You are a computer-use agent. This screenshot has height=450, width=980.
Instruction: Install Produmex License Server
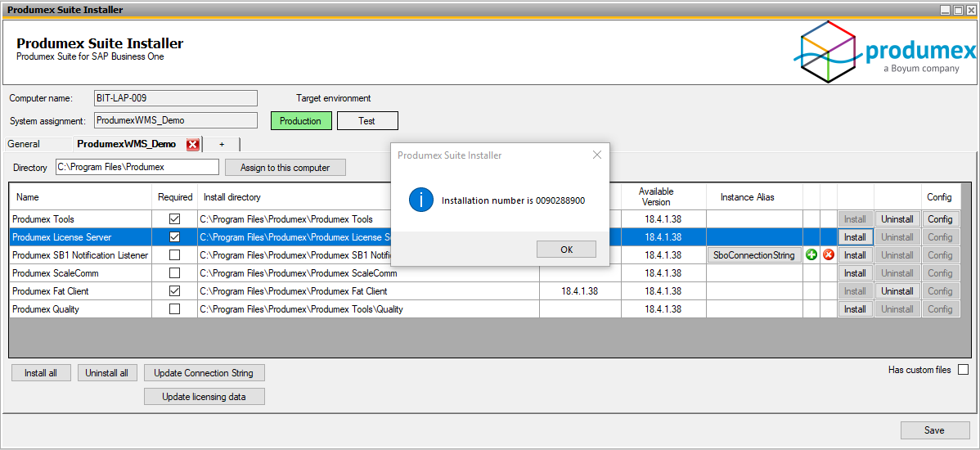[855, 237]
